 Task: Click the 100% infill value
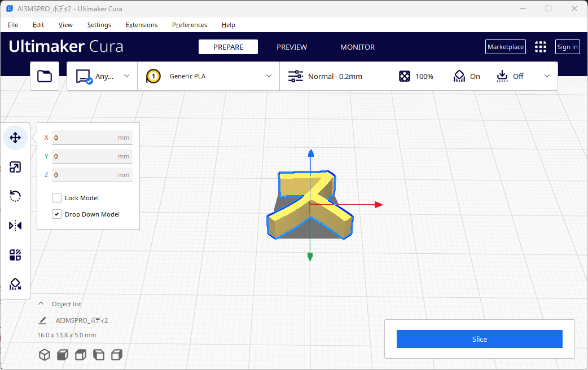pos(424,76)
